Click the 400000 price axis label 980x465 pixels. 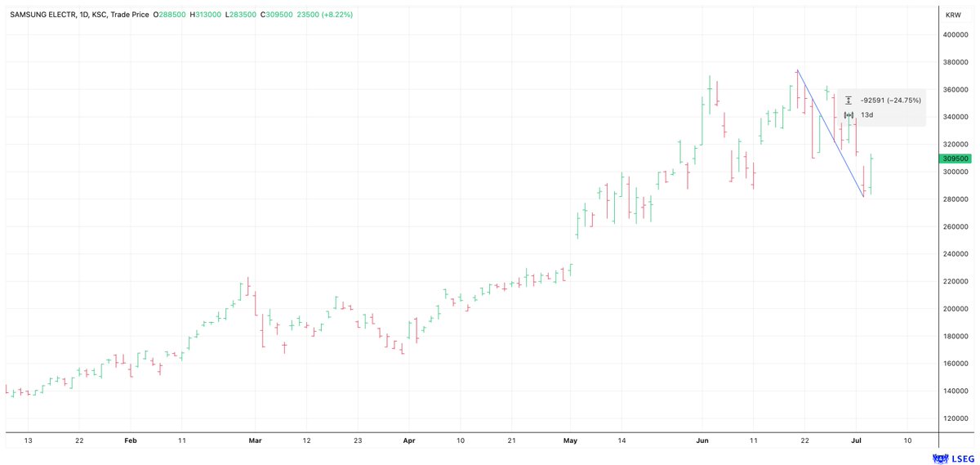954,35
